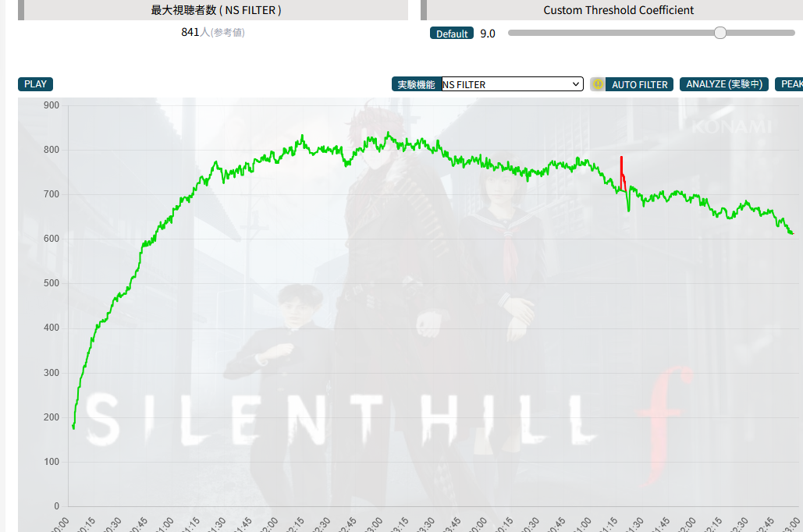This screenshot has width=803, height=532.
Task: Click the red spike on the viewer graph
Action: (622, 174)
